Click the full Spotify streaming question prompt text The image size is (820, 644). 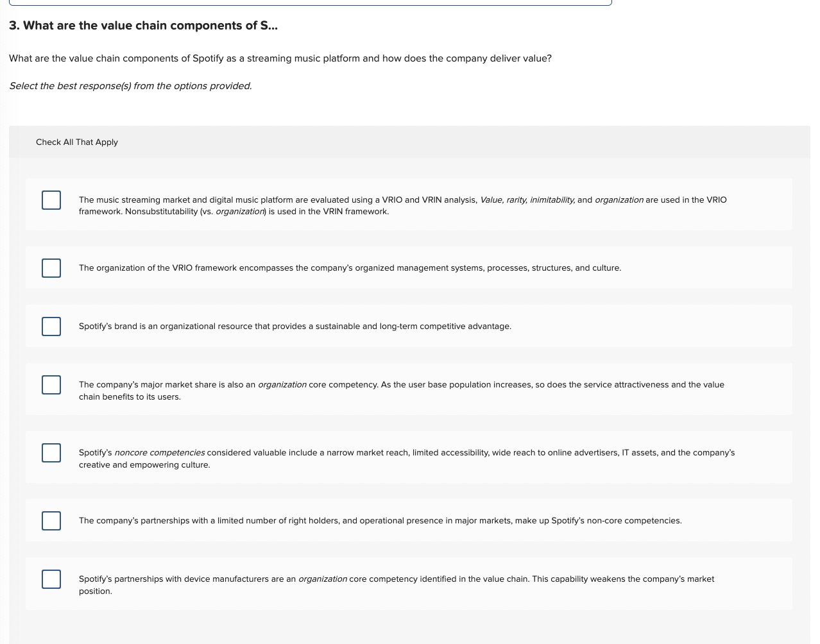[x=280, y=58]
